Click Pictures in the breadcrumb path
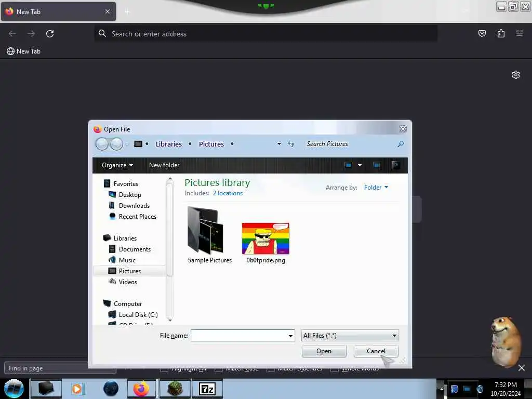Screen dimensions: 532x399 click(x=211, y=144)
